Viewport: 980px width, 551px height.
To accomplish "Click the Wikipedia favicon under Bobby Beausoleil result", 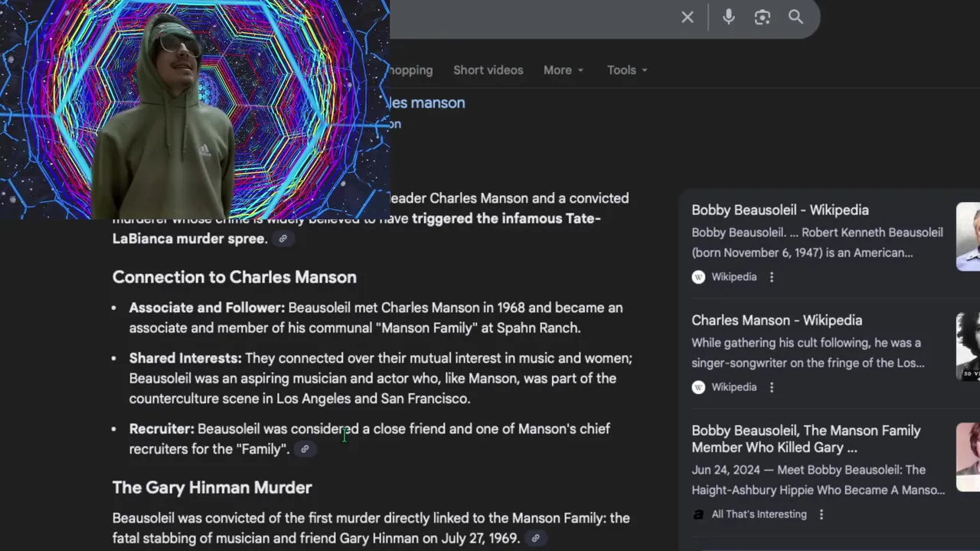I will [x=698, y=277].
